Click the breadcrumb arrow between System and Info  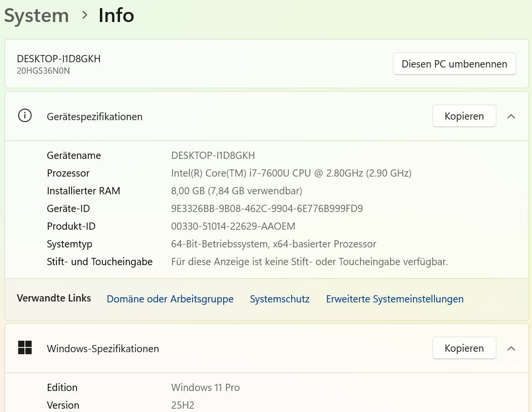click(85, 15)
